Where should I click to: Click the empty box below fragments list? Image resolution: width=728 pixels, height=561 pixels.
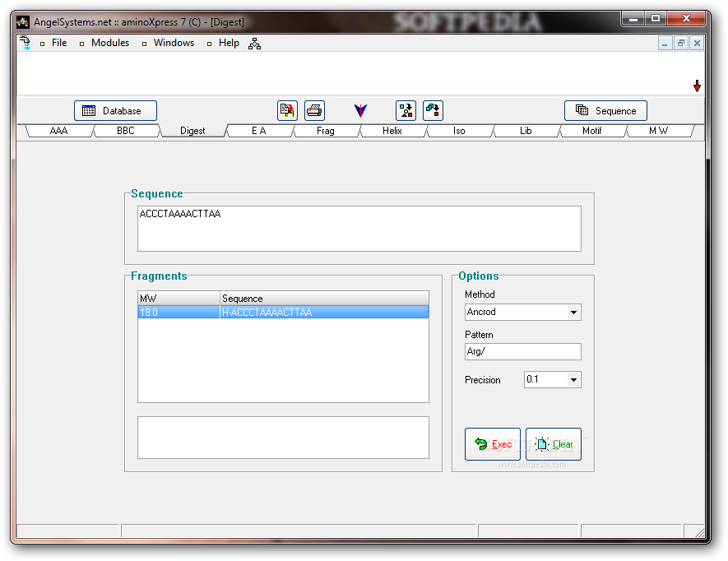(x=283, y=438)
